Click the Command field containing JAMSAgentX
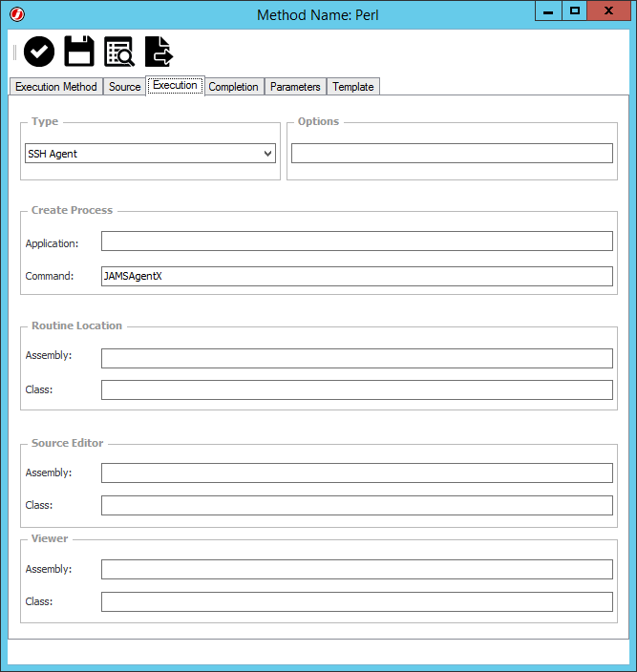 [x=356, y=277]
